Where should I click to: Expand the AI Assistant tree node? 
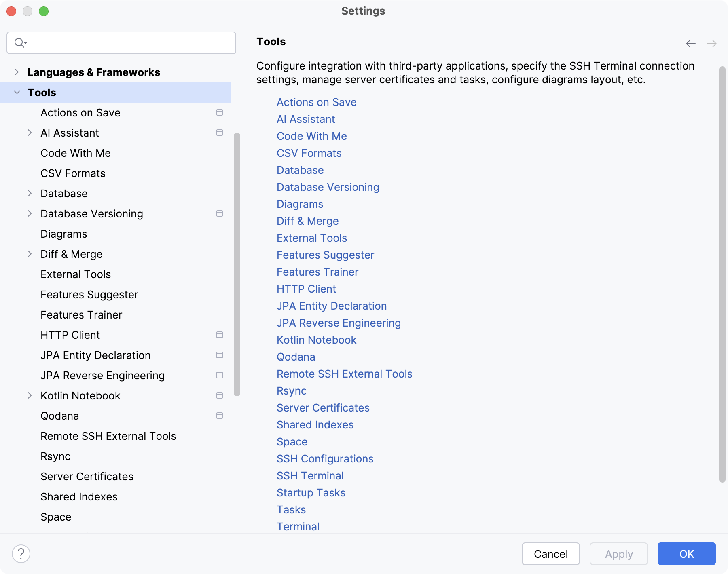(x=30, y=133)
